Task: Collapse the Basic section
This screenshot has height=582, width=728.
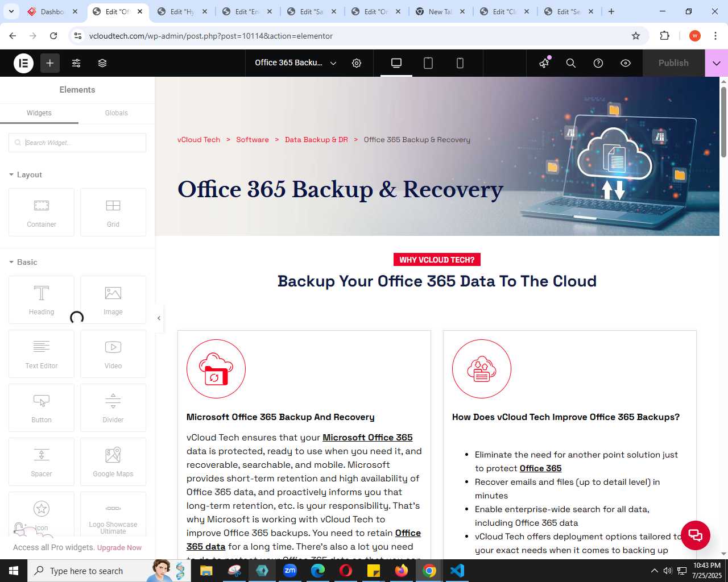Action: coord(23,262)
